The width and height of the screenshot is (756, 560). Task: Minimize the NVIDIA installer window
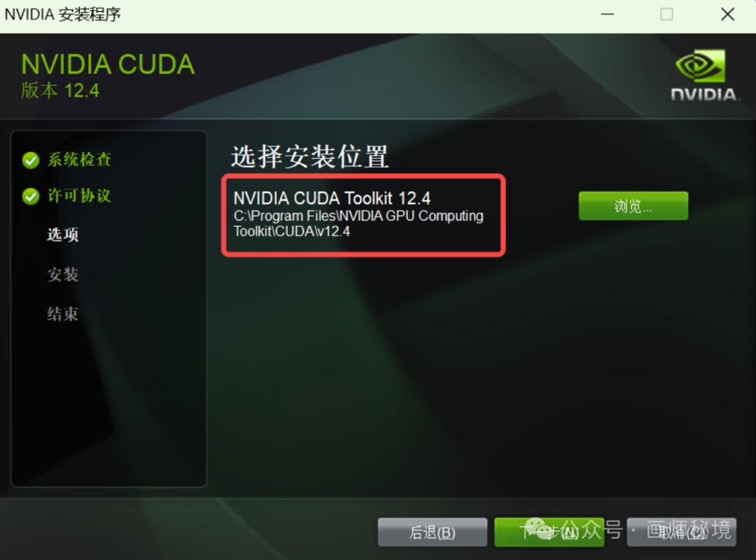[x=608, y=15]
